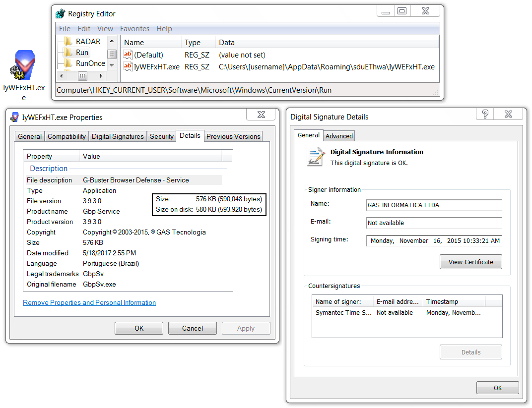
Task: Switch to the Digital Signatures tab
Action: tap(118, 136)
